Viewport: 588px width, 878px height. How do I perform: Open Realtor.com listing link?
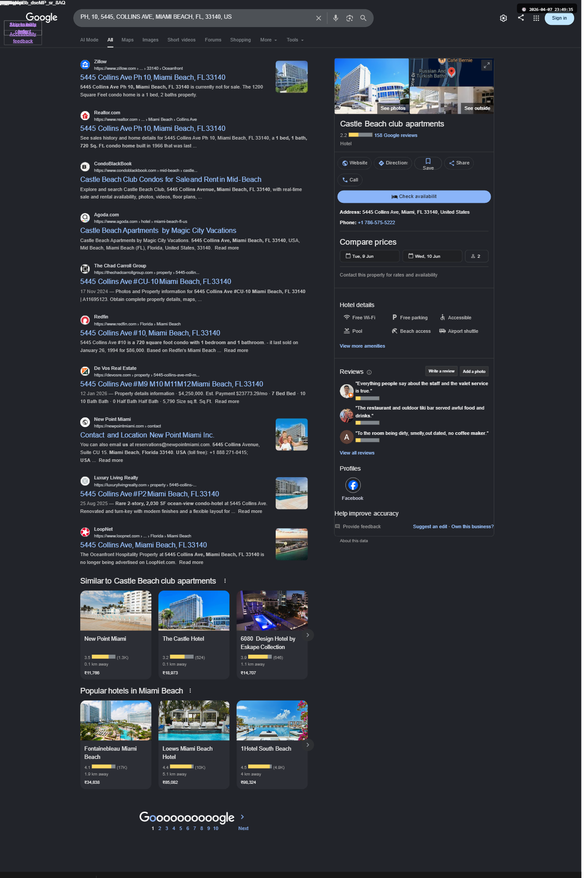(153, 129)
